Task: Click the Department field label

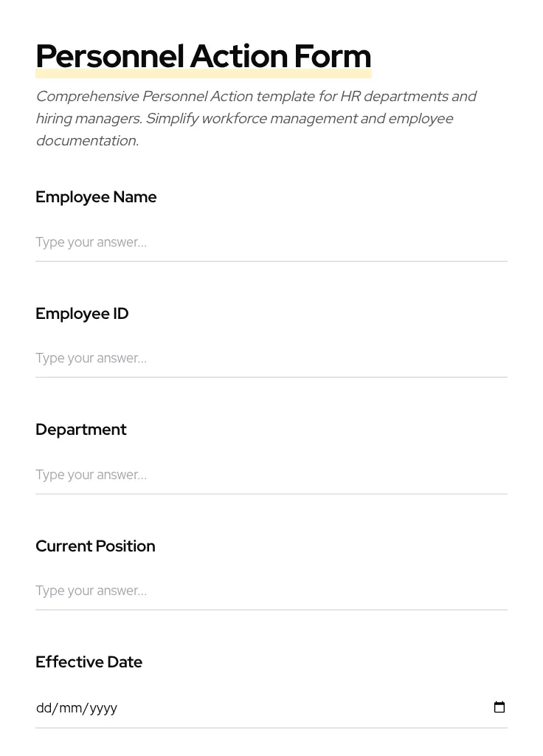Action: (81, 430)
